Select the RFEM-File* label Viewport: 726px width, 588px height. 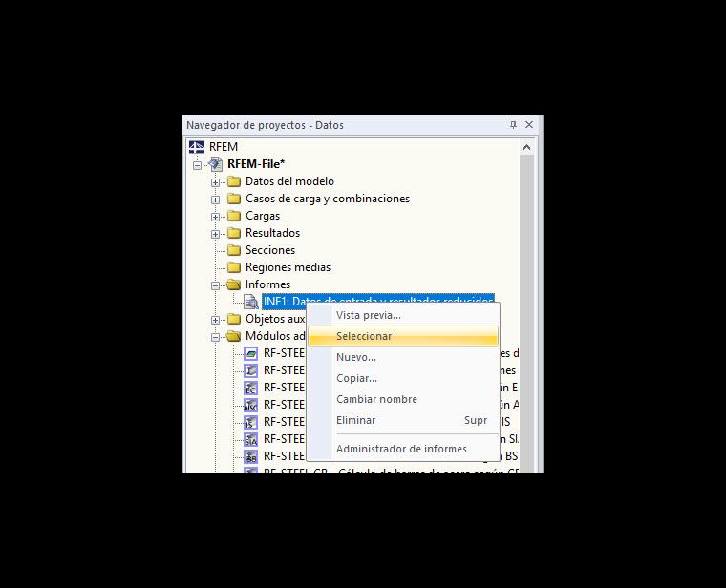[256, 164]
